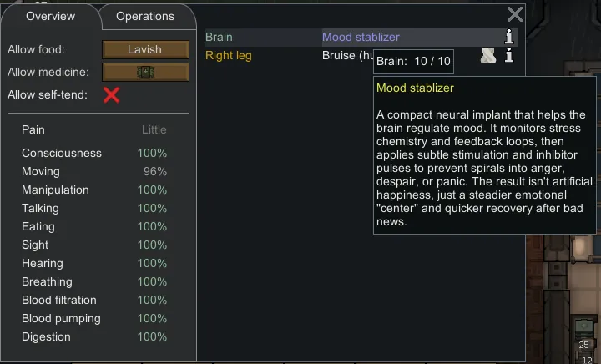This screenshot has width=601, height=364.
Task: Open the Allow medicine dropdown
Action: [144, 73]
